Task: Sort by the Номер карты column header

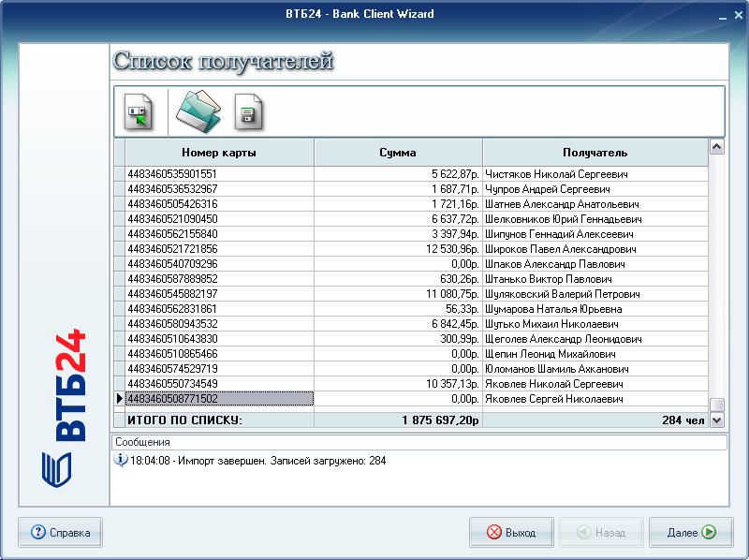Action: click(219, 153)
